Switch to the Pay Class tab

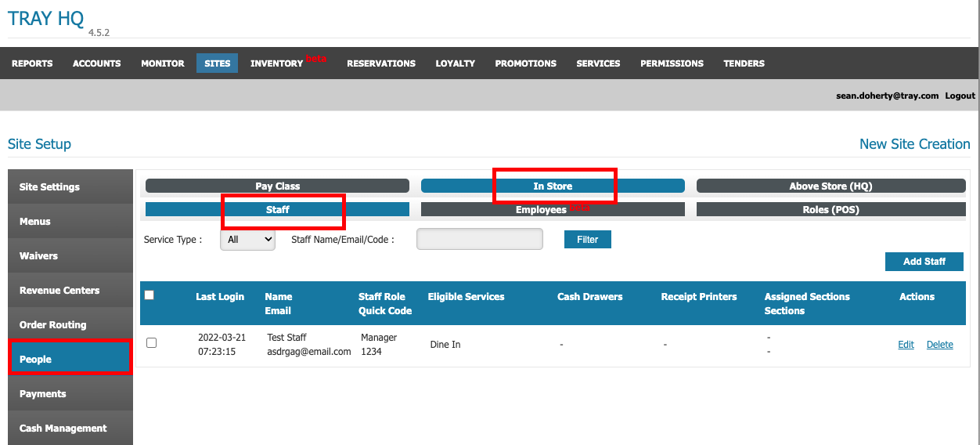(x=277, y=186)
